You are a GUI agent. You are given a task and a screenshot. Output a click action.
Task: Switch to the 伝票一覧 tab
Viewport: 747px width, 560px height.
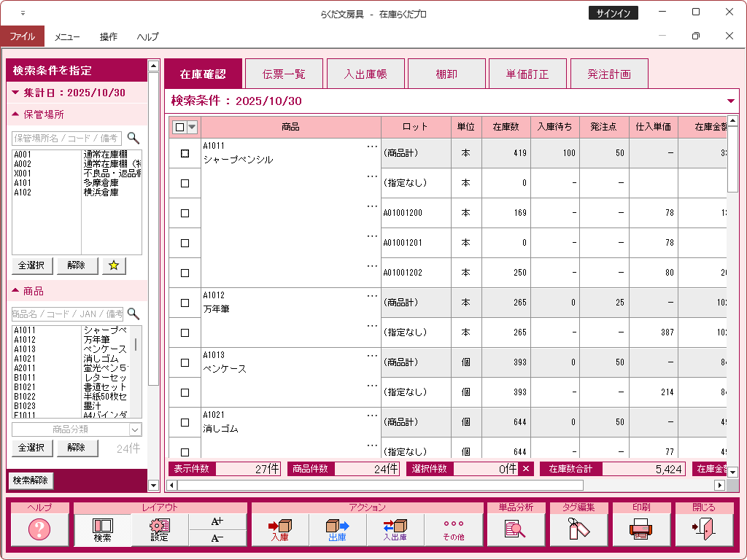pyautogui.click(x=284, y=74)
